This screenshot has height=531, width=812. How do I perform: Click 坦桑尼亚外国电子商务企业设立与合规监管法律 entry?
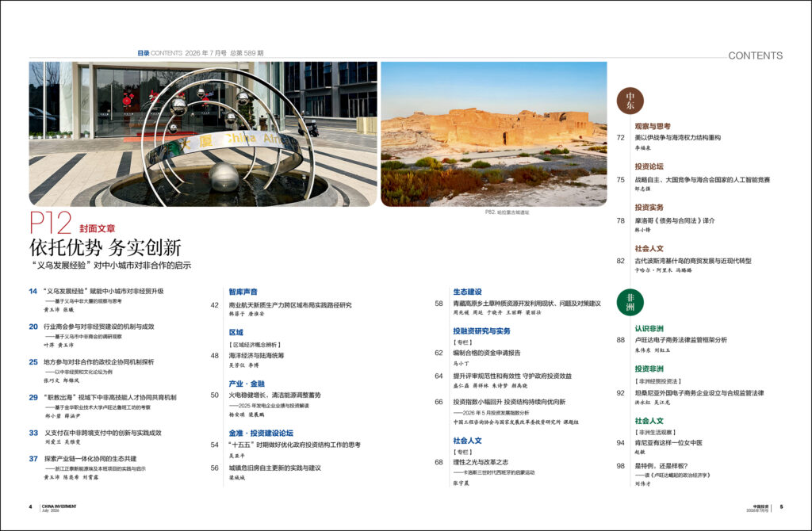pyautogui.click(x=699, y=393)
